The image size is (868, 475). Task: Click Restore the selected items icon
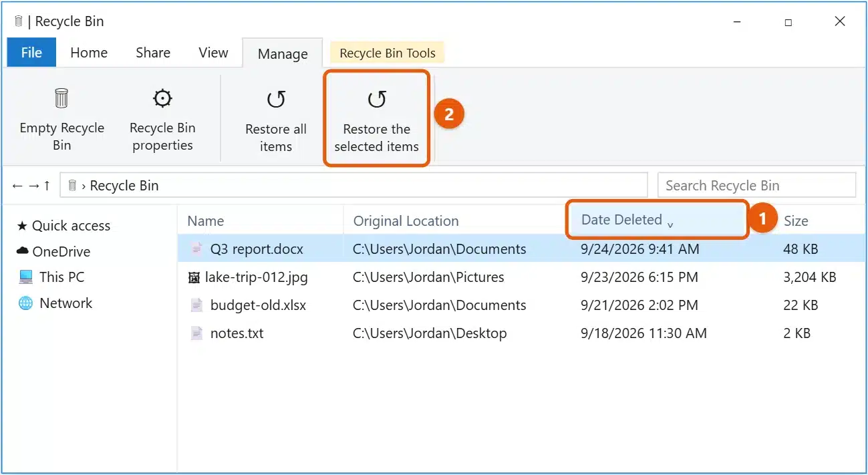pos(376,100)
